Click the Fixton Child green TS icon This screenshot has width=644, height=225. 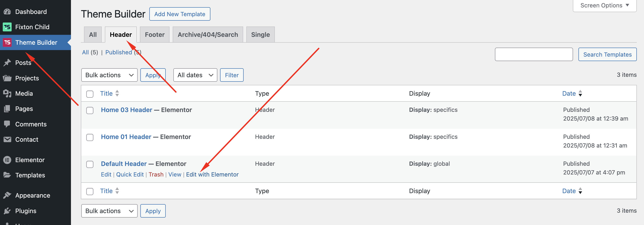point(7,27)
